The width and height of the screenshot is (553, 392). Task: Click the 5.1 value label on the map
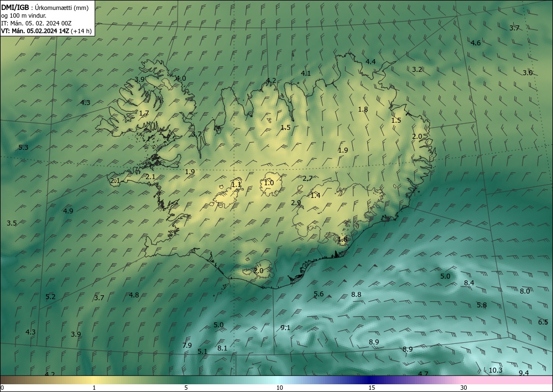(x=202, y=351)
